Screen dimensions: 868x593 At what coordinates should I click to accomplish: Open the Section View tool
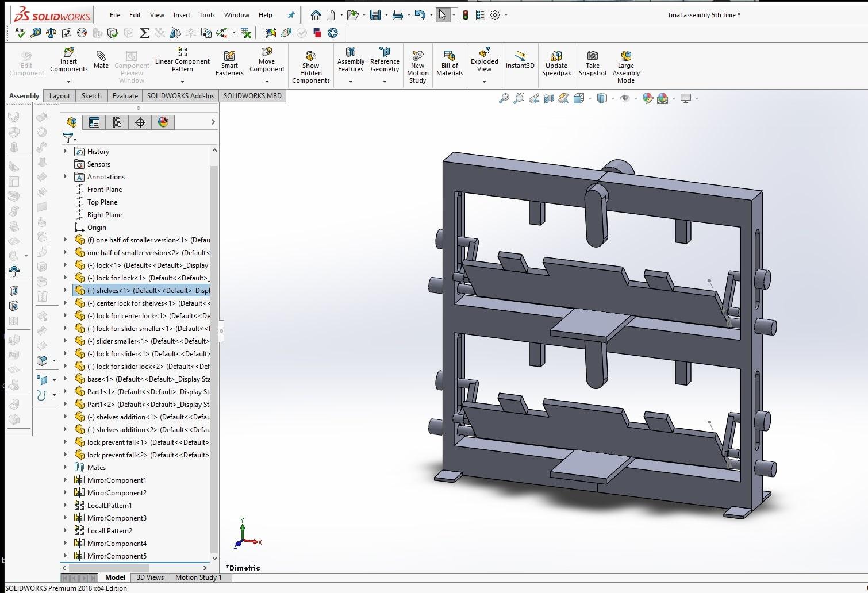(549, 98)
